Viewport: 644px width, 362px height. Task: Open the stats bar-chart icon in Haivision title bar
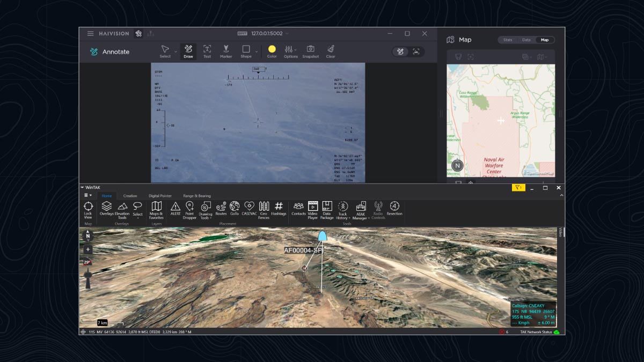151,33
